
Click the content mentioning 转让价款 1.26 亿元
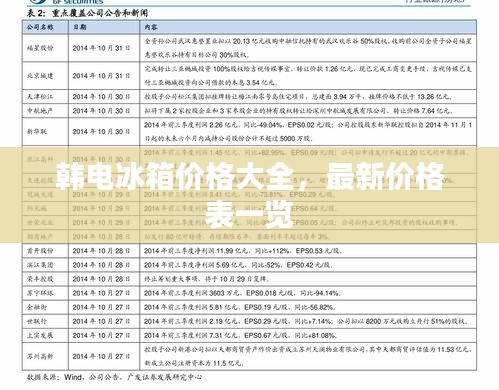308,76
